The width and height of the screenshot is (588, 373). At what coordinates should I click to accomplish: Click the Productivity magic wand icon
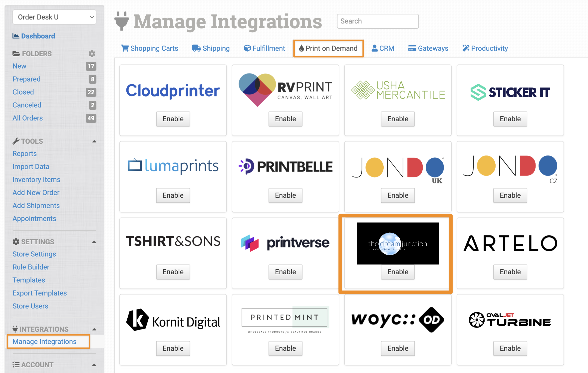466,48
